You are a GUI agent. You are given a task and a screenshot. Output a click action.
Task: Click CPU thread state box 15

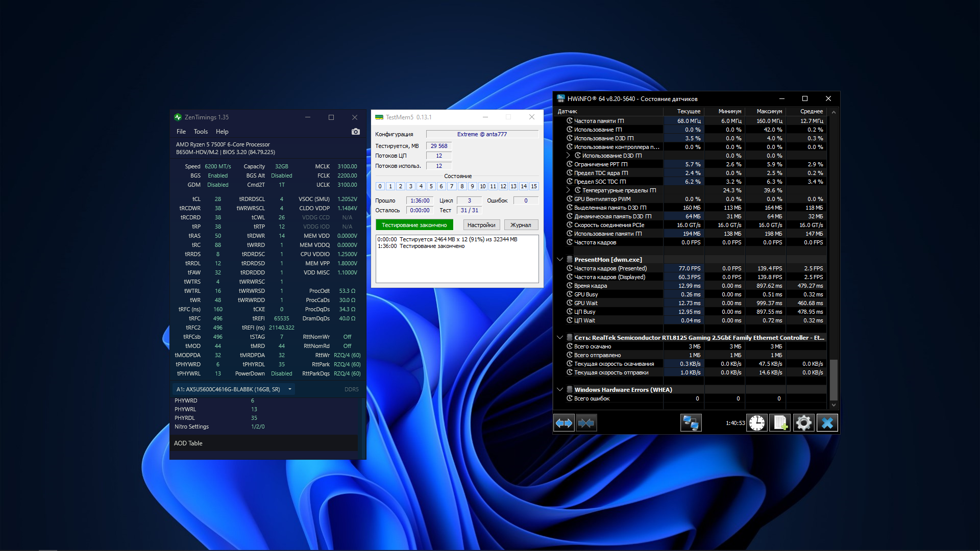pyautogui.click(x=534, y=186)
